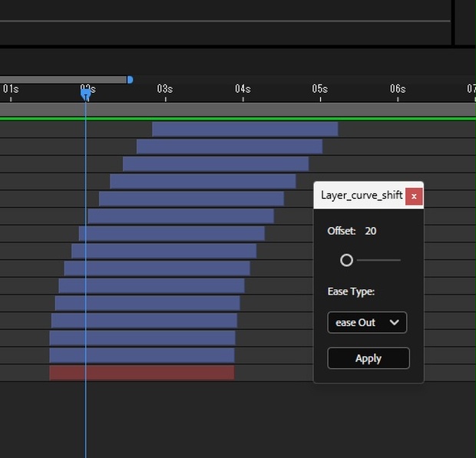Select the blue layer bar directly above red bar
The height and width of the screenshot is (458, 476).
(x=141, y=355)
